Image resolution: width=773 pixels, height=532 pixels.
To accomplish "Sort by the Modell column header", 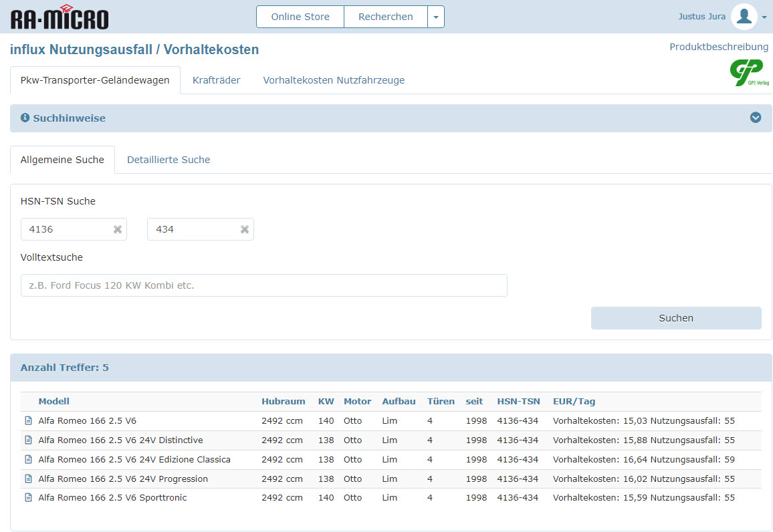I will click(x=53, y=402).
